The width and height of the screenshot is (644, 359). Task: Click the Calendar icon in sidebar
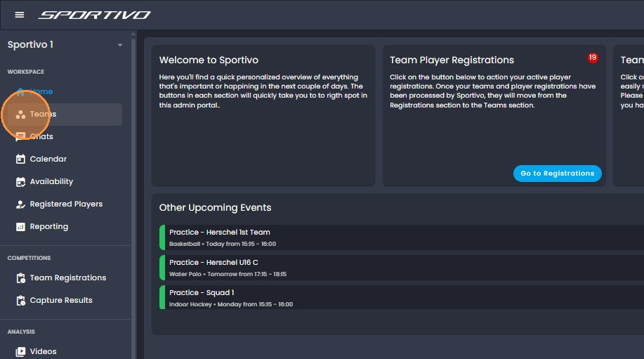point(20,159)
